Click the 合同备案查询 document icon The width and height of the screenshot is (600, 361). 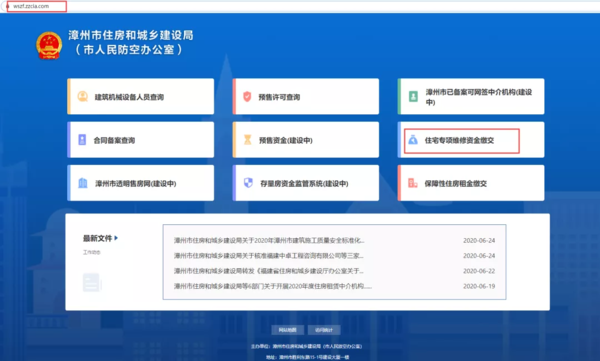click(x=82, y=140)
